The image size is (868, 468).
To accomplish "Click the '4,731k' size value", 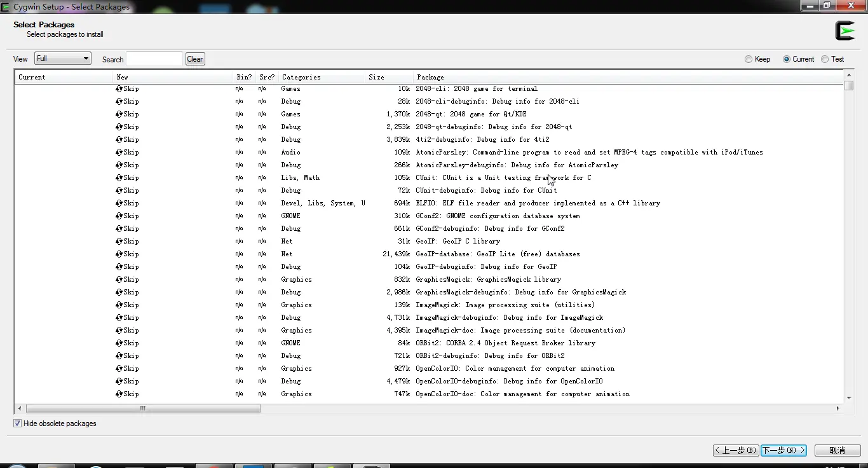I will (398, 318).
